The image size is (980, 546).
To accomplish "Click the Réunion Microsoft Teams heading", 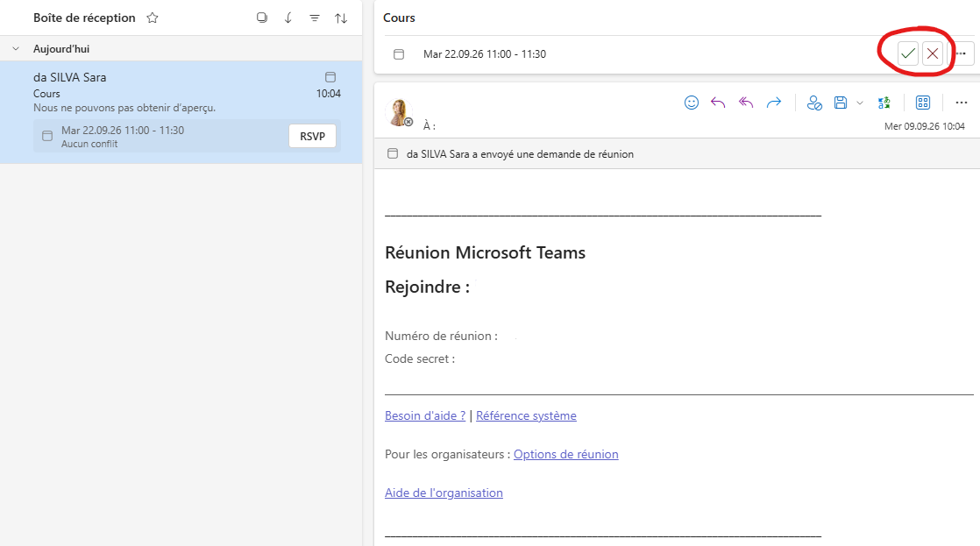I will click(485, 252).
